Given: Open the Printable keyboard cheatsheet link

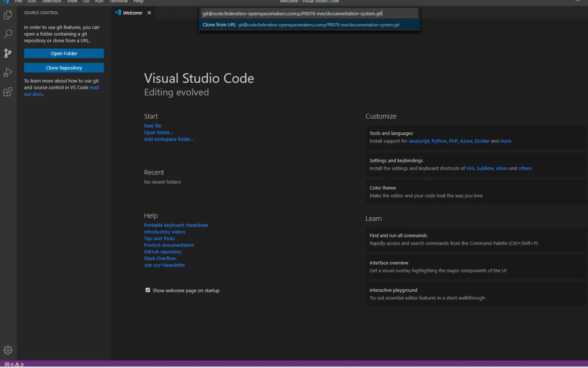Looking at the screenshot, I should point(176,225).
